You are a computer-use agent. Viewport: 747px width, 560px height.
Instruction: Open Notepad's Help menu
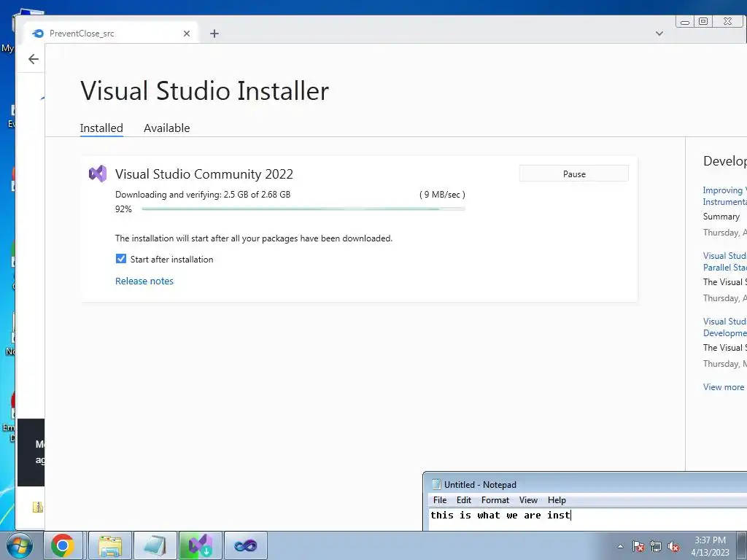click(557, 500)
